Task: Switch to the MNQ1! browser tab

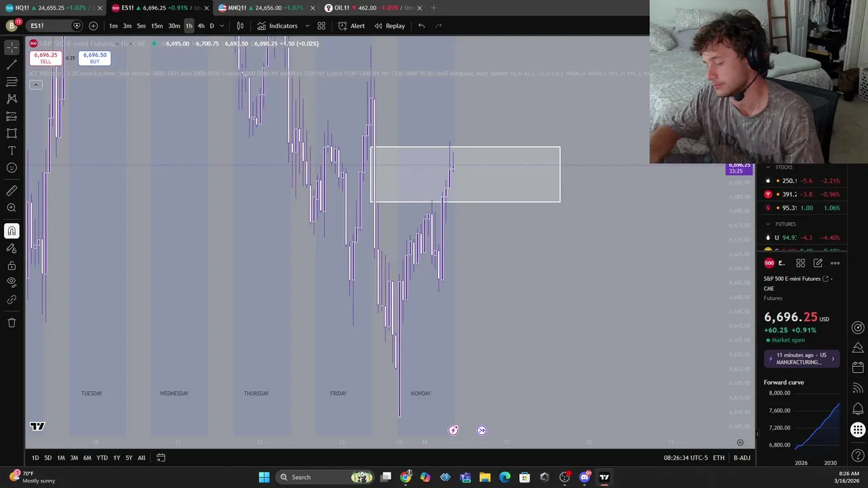Action: point(266,7)
